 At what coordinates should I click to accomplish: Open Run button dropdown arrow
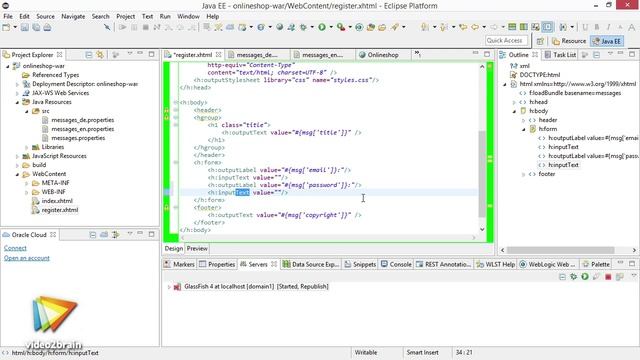coord(331,27)
